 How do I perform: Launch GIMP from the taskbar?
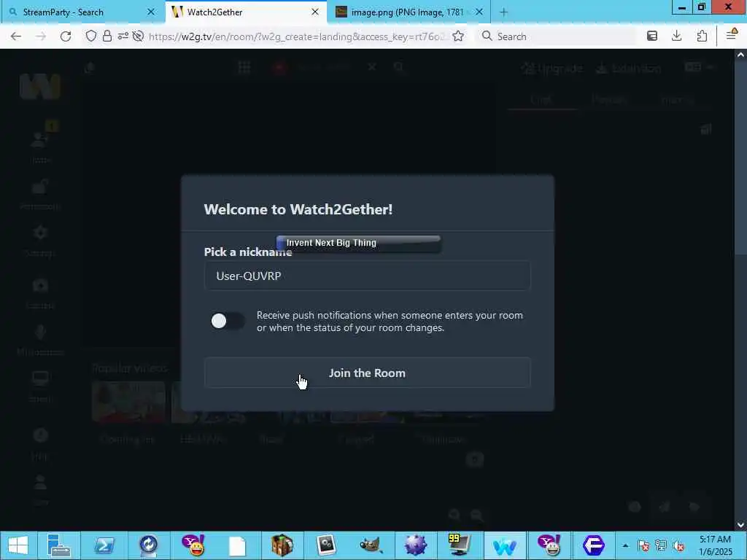pos(371,545)
